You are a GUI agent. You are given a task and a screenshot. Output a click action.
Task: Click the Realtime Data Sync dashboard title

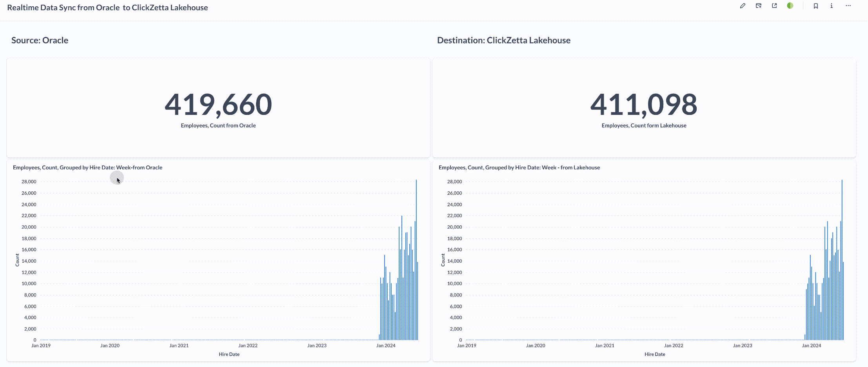(x=107, y=8)
